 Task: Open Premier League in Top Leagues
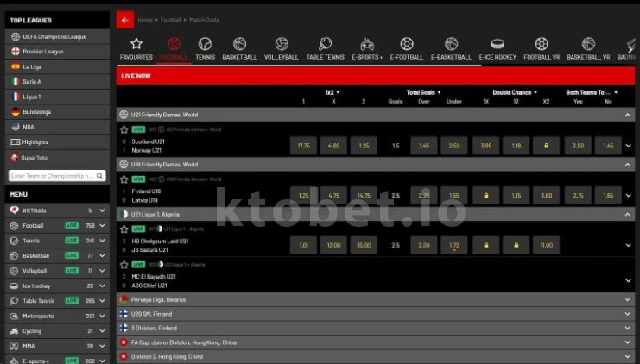coord(57,52)
